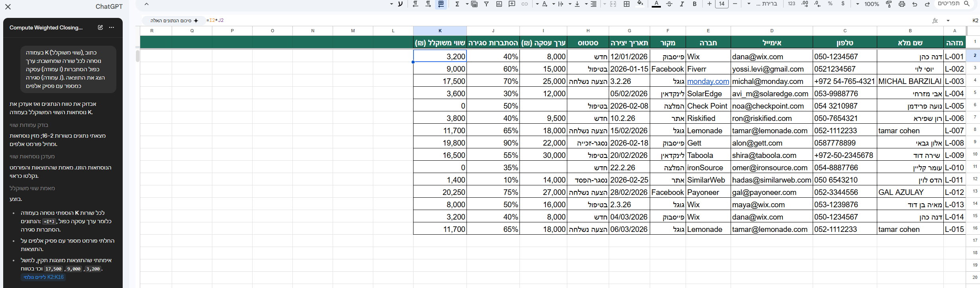Select phone cell '+972-50-2345678'

coord(845,155)
